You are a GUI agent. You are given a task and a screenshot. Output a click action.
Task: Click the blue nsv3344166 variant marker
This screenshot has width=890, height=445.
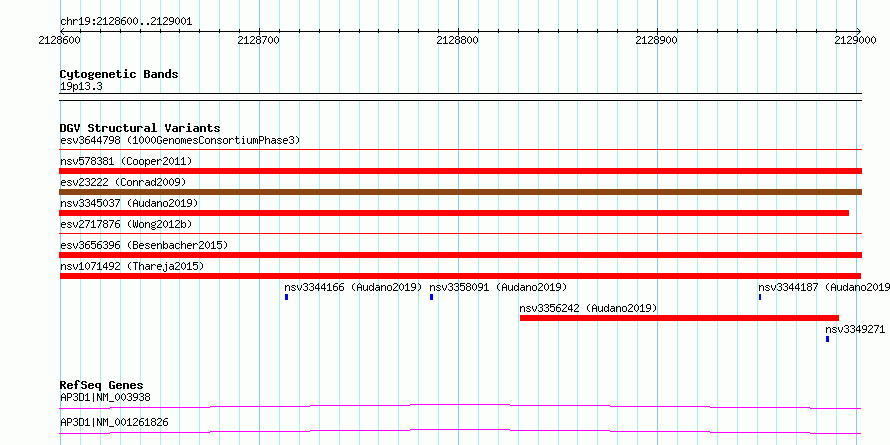coord(287,297)
